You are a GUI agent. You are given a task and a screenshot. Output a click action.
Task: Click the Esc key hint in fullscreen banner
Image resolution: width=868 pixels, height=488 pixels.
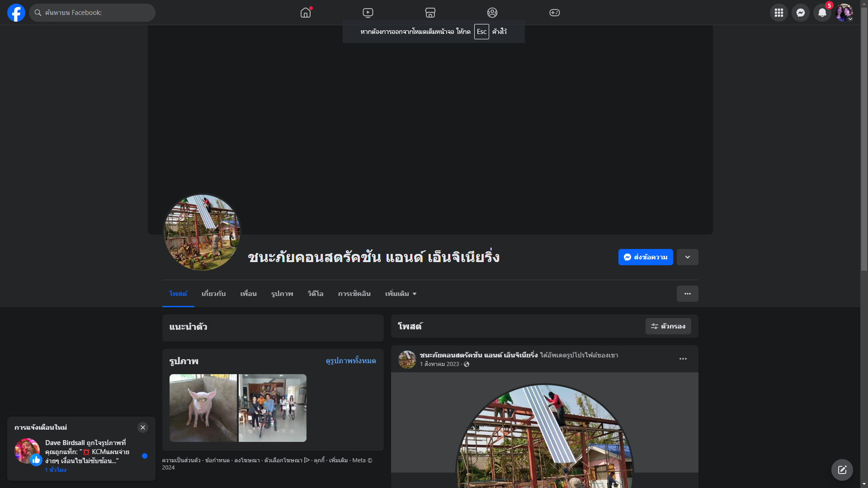point(481,32)
